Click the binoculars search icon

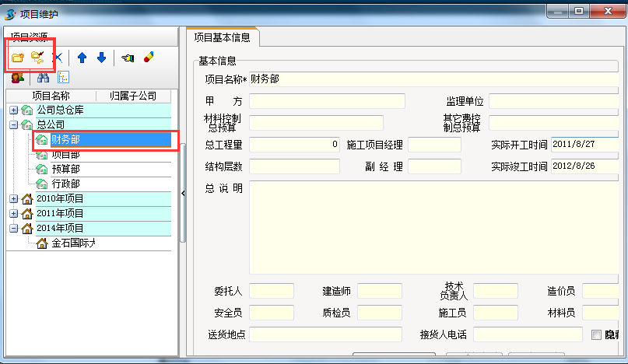44,78
